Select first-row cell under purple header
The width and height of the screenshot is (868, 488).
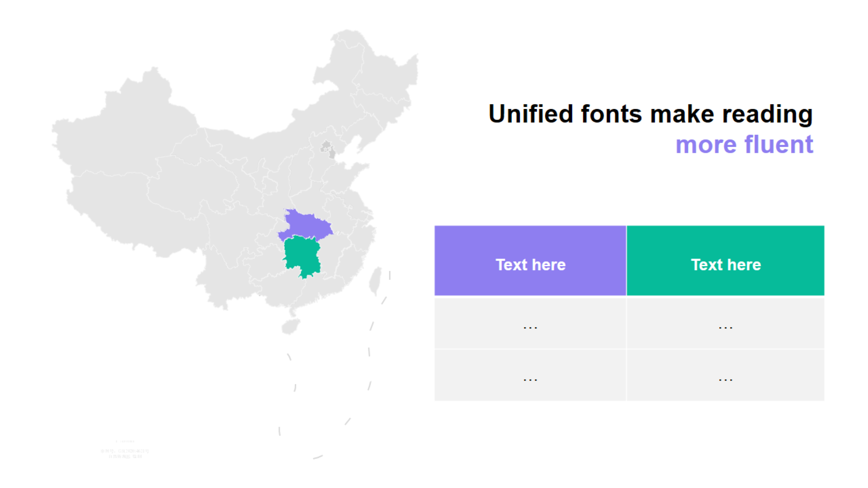530,324
